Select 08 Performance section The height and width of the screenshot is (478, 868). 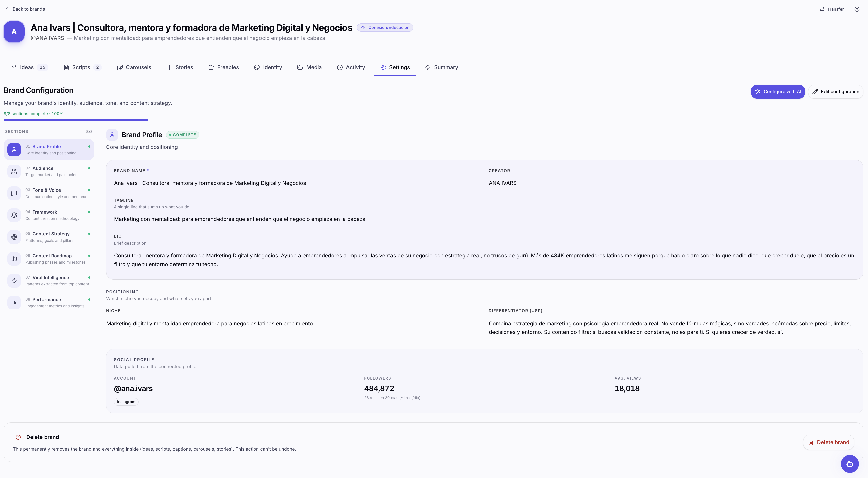tap(49, 303)
